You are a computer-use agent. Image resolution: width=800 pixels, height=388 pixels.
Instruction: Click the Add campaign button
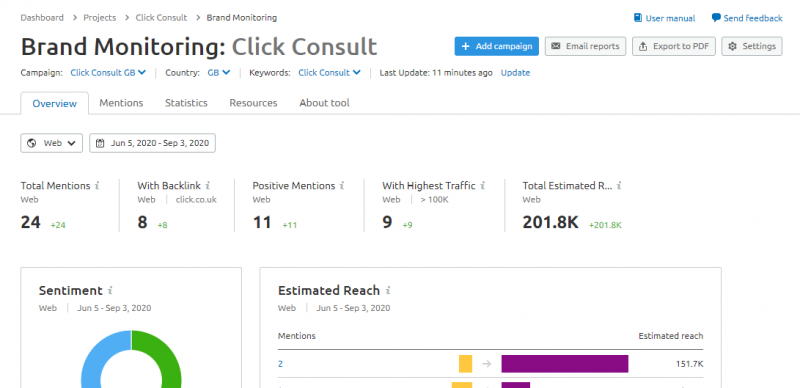click(x=496, y=46)
